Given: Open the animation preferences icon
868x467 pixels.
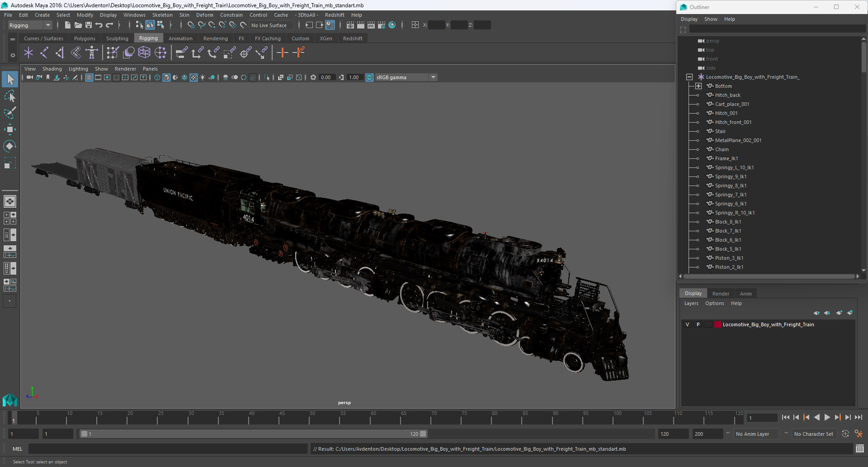Looking at the screenshot, I should click(859, 434).
